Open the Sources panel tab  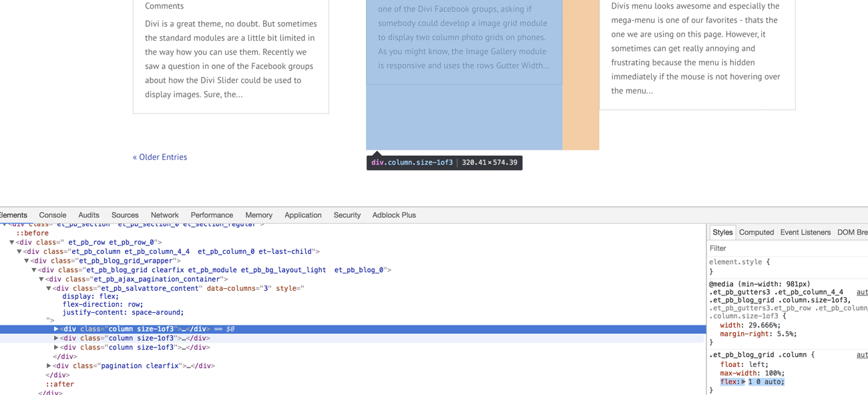(x=125, y=215)
